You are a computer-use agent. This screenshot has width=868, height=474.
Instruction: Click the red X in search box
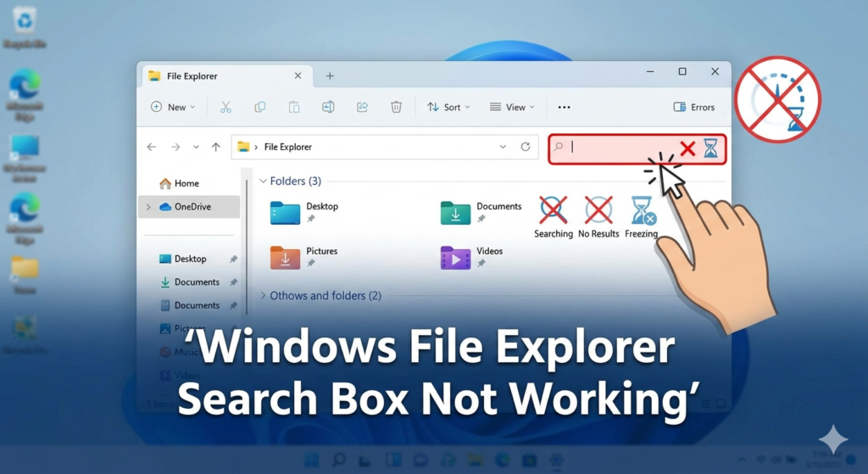pos(687,148)
